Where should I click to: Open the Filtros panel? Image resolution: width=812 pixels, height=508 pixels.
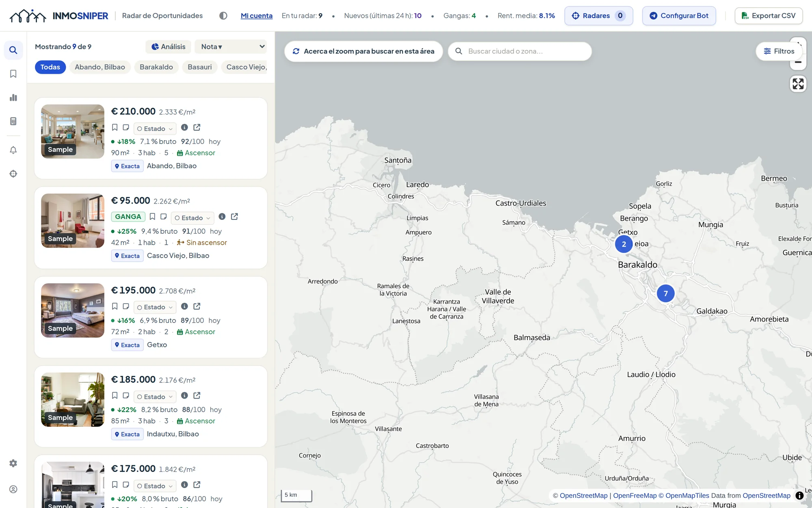tap(779, 51)
